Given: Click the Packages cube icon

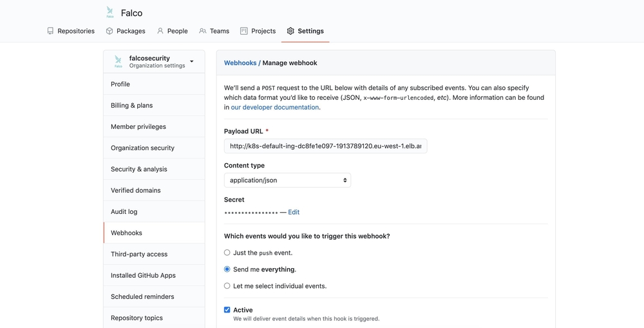Looking at the screenshot, I should tap(109, 31).
